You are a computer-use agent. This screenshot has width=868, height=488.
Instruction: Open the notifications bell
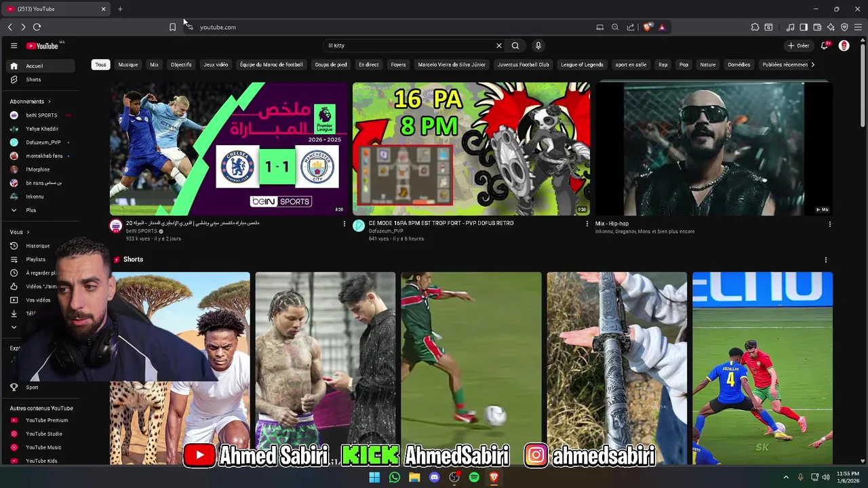(x=825, y=45)
